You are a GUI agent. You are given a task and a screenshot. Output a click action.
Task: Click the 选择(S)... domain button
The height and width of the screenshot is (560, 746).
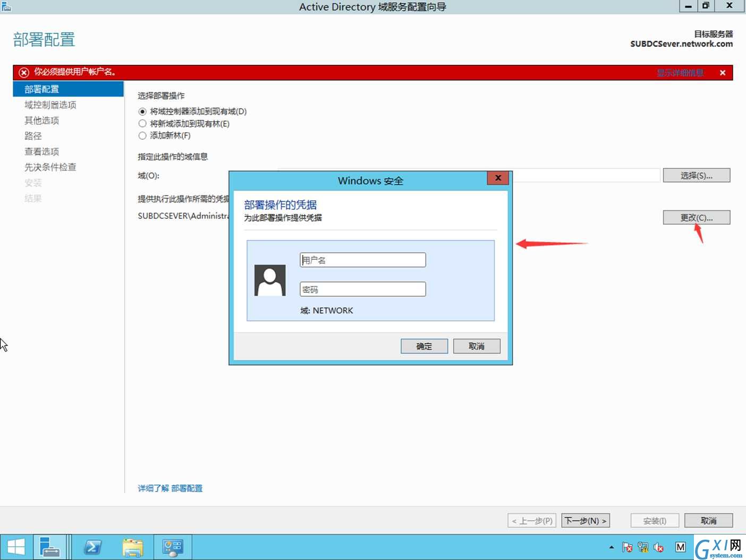coord(697,175)
